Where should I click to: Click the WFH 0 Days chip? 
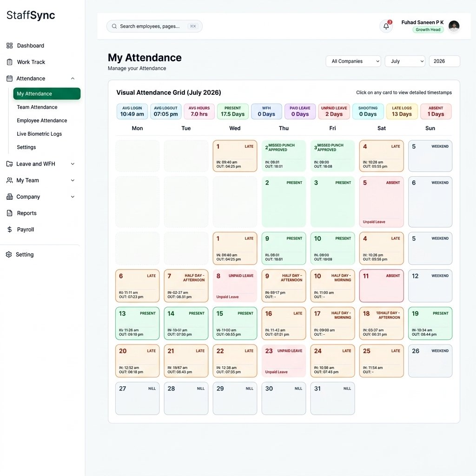266,112
